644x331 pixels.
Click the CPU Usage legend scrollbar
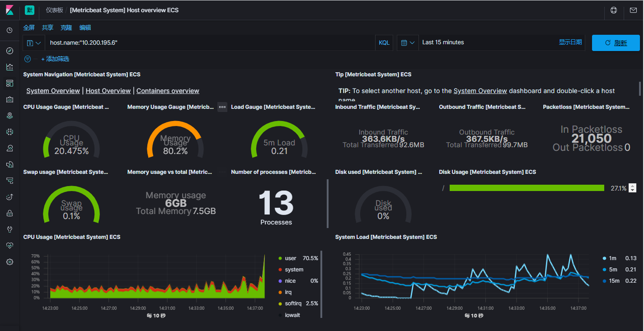pos(321,284)
